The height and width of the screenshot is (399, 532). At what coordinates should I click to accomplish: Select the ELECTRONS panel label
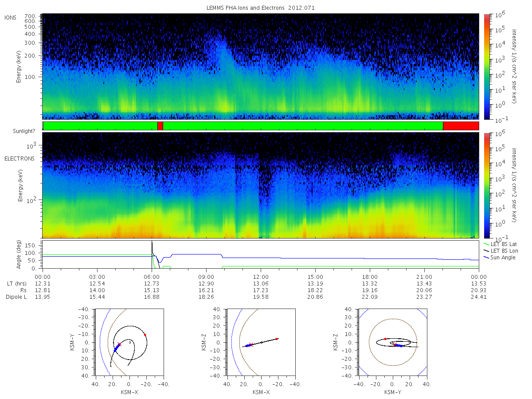19,158
